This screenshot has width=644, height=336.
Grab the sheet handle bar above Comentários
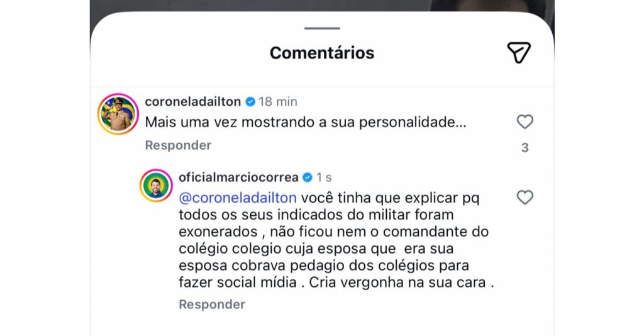pos(322,28)
